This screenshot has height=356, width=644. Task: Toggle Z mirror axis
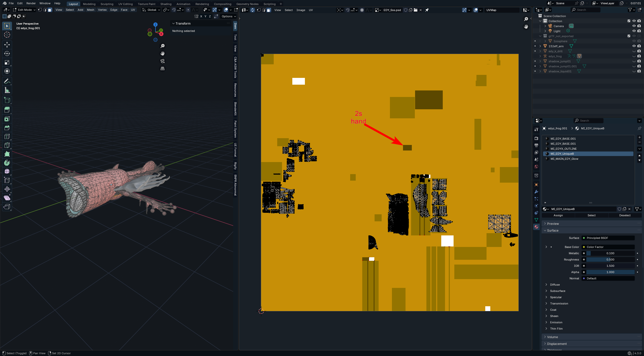tap(210, 16)
